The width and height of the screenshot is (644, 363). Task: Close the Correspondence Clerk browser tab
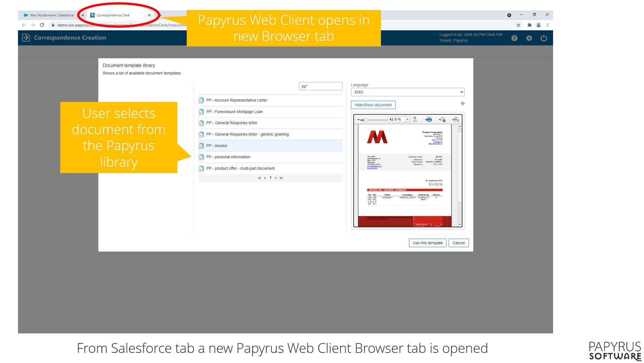coord(149,15)
